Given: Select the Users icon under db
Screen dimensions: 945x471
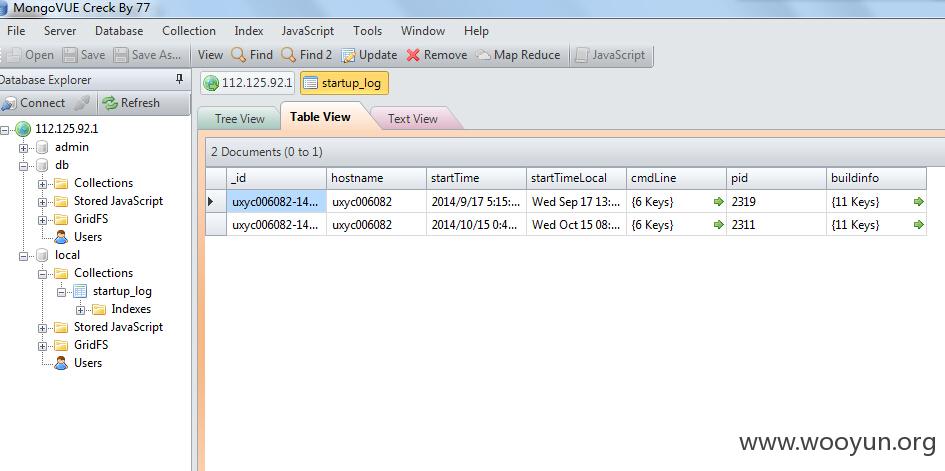Looking at the screenshot, I should tap(61, 237).
